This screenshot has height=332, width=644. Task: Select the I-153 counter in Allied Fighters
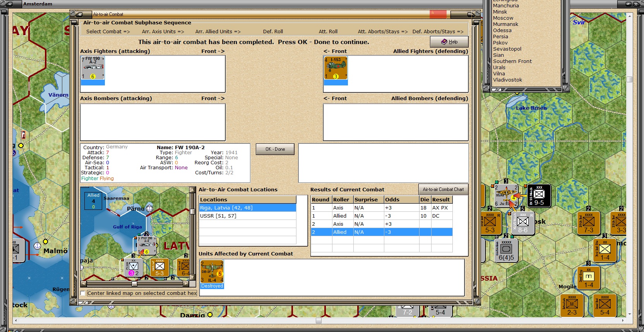point(336,68)
